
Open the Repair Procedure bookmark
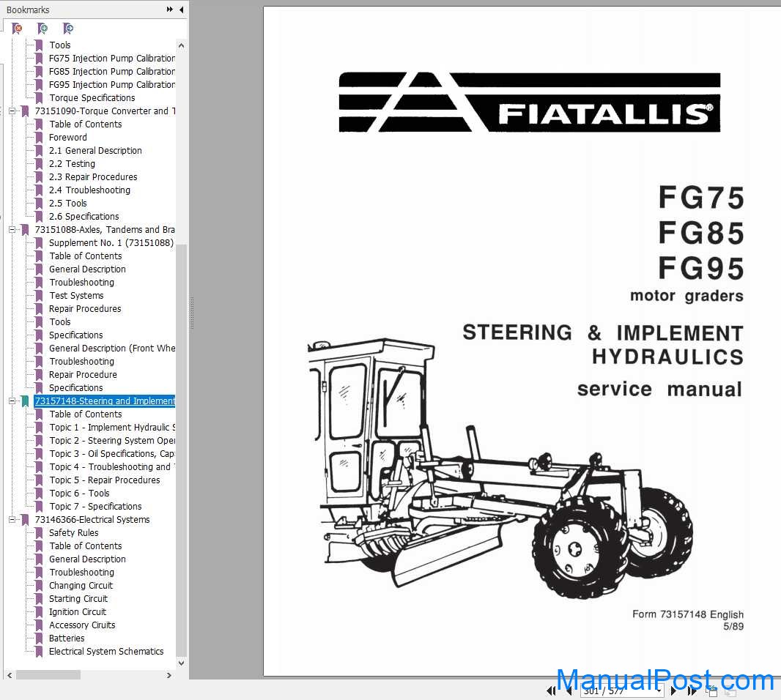pos(84,375)
